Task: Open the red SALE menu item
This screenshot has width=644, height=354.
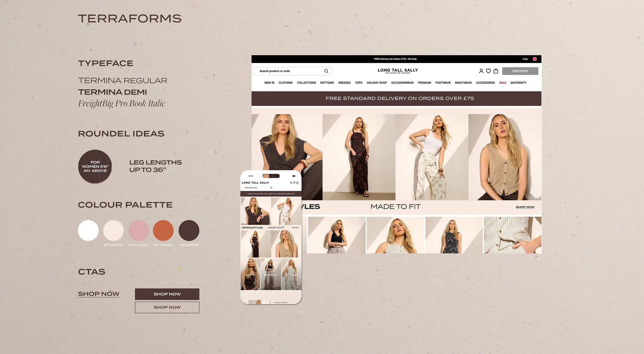Action: [503, 83]
